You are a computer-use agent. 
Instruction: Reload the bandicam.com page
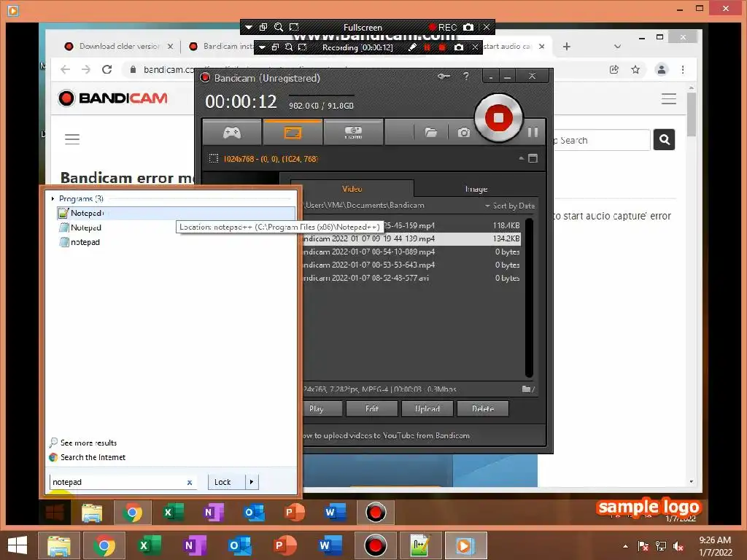click(x=107, y=69)
